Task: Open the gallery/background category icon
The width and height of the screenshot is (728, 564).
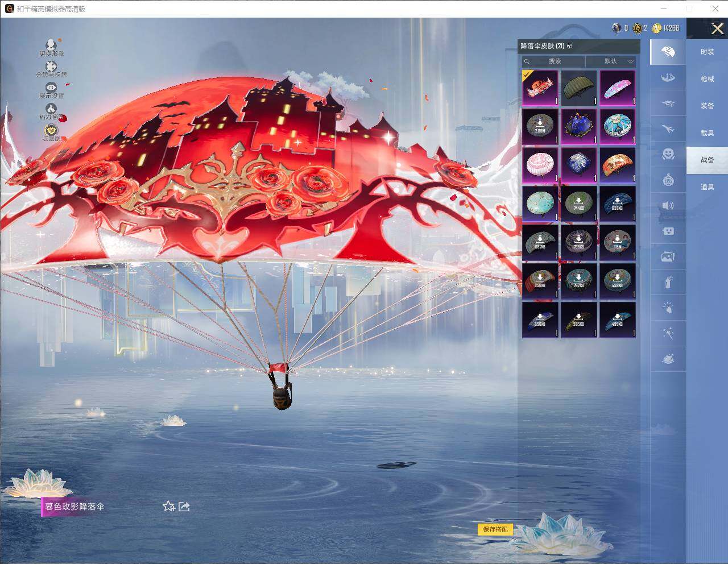Action: click(x=668, y=256)
